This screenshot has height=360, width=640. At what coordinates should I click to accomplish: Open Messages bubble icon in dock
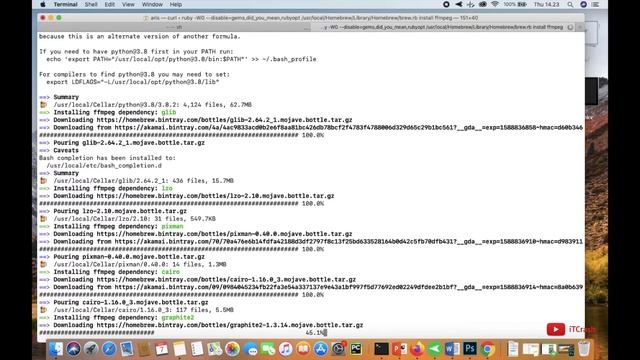pyautogui.click(x=250, y=349)
